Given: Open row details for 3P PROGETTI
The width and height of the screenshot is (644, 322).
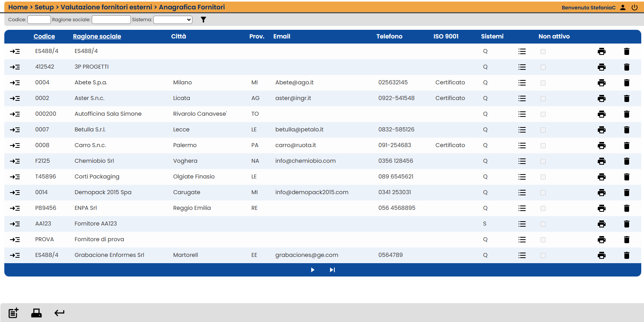Looking at the screenshot, I should [x=15, y=67].
